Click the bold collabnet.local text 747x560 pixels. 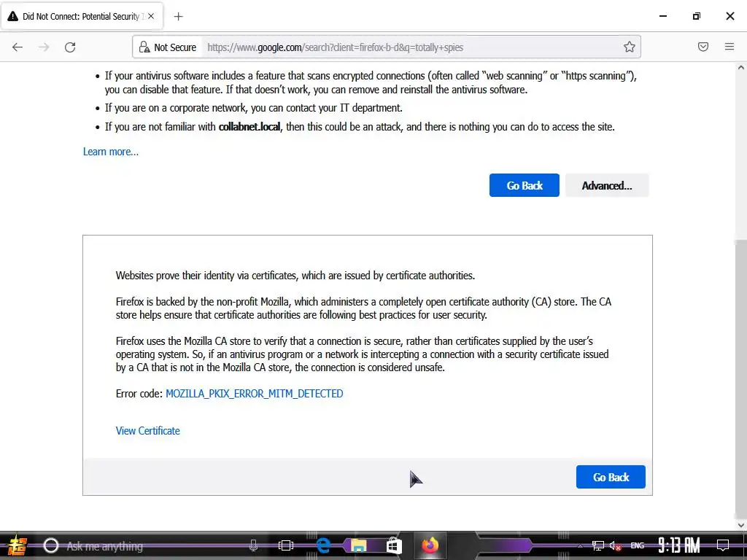coord(249,127)
